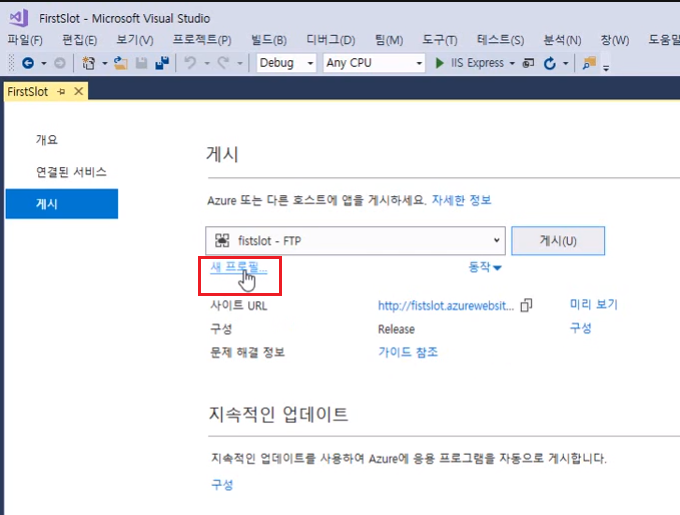
Task: Open the fistslot.azurewebsites site URL link
Action: (446, 306)
